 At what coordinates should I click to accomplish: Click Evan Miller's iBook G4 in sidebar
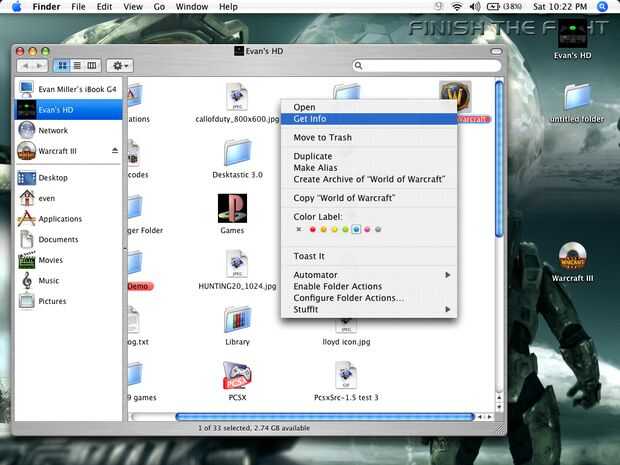68,89
